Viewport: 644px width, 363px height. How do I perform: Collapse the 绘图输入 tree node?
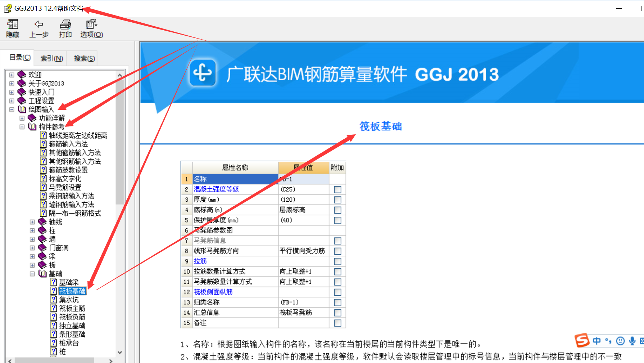12,109
